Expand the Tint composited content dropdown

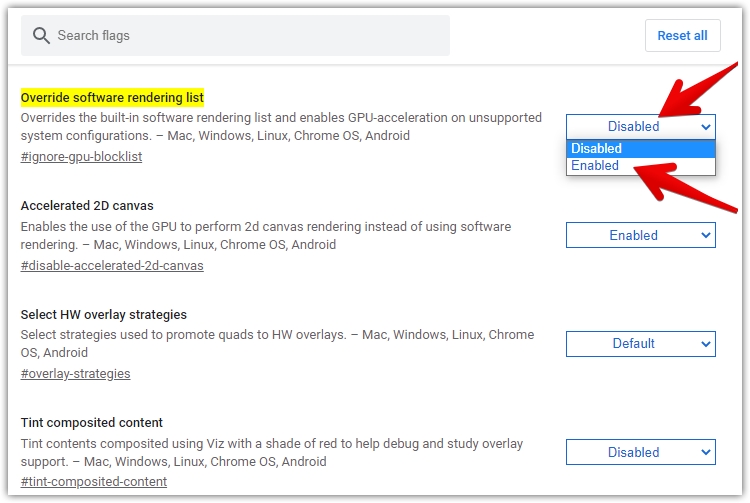pyautogui.click(x=640, y=452)
